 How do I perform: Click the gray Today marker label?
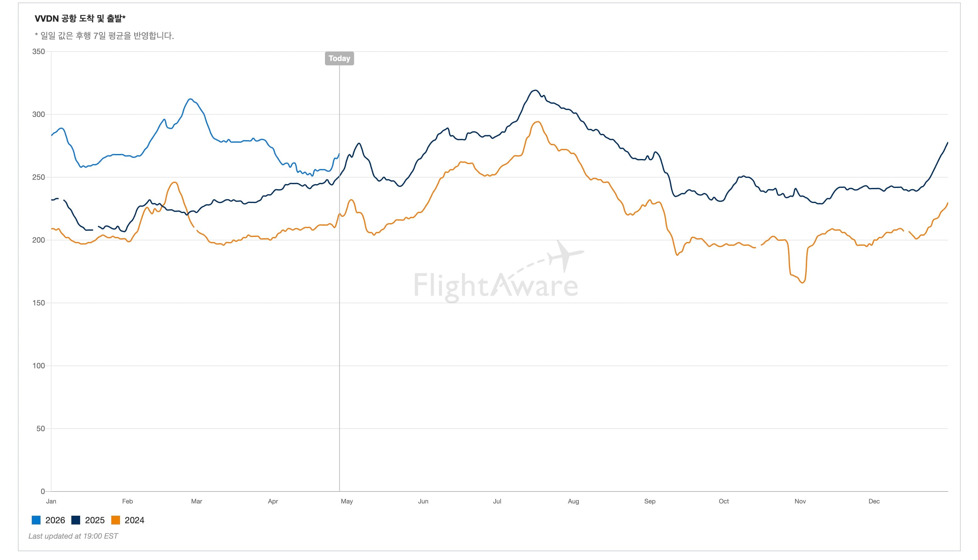pyautogui.click(x=339, y=58)
